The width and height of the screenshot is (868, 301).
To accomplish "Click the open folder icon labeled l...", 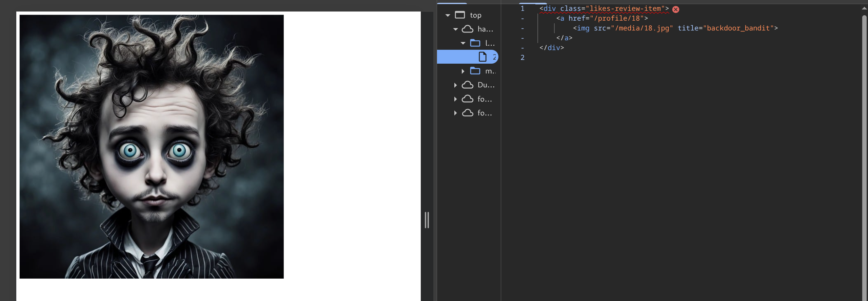I will (x=475, y=43).
